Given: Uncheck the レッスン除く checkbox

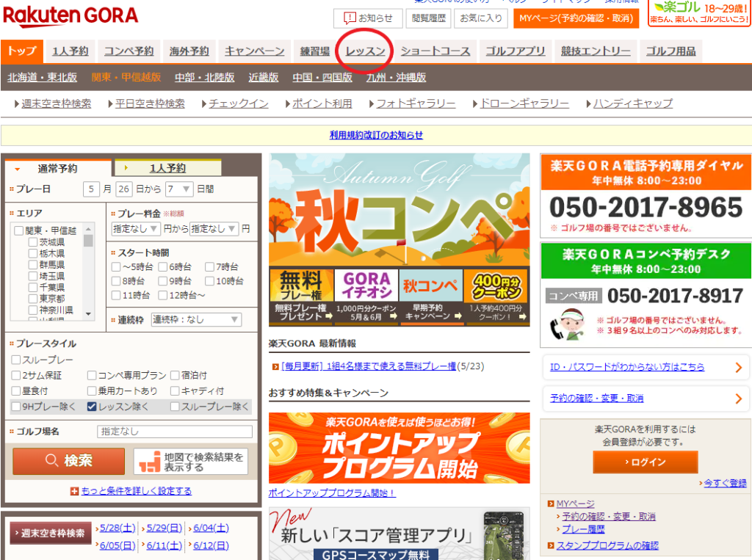Looking at the screenshot, I should click(x=92, y=407).
